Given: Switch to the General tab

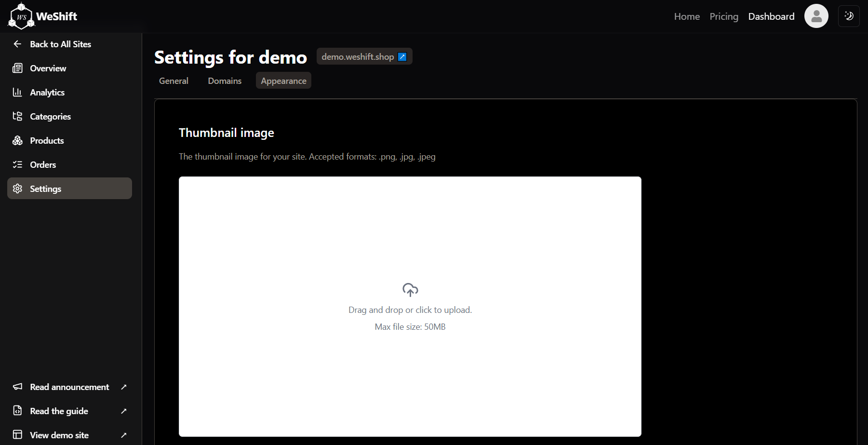Looking at the screenshot, I should tap(174, 81).
